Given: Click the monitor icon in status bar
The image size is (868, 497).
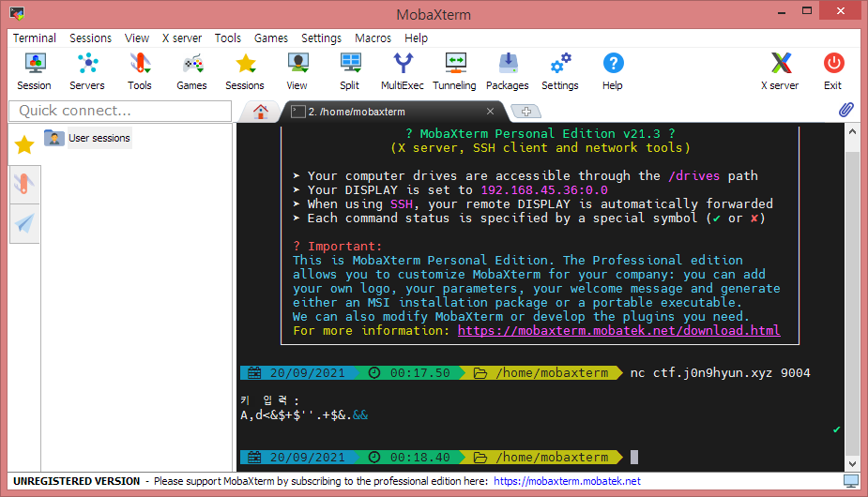Looking at the screenshot, I should pos(851,481).
